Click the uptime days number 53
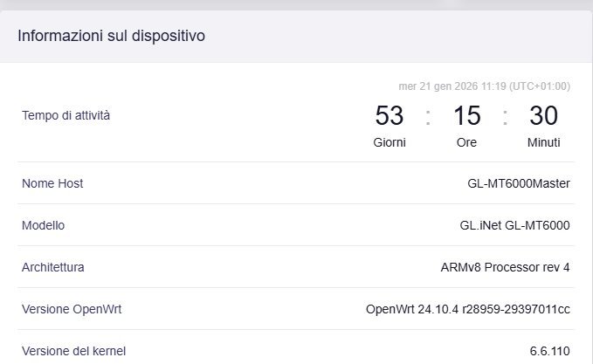Image resolution: width=593 pixels, height=364 pixels. [x=390, y=115]
